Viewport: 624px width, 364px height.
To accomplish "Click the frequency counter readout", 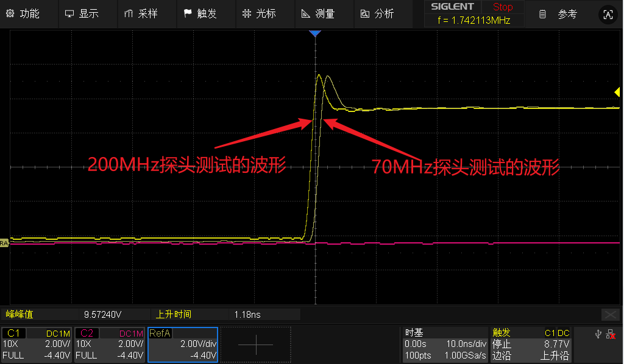I will [473, 20].
